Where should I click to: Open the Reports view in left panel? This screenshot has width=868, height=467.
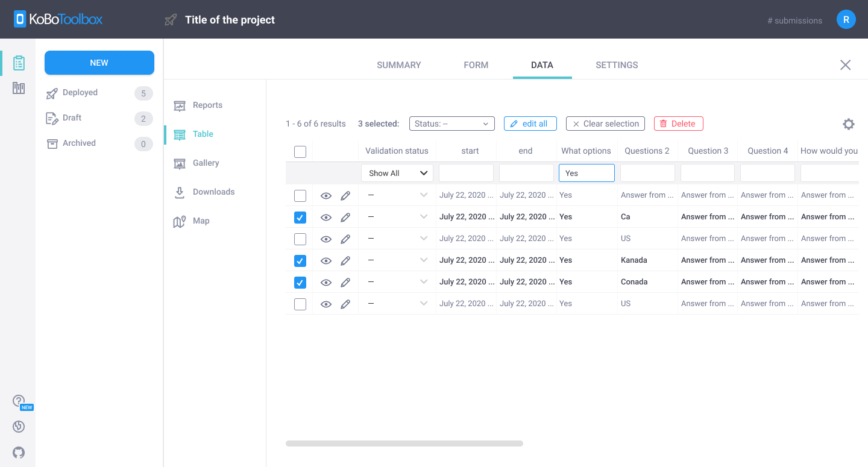tap(207, 105)
